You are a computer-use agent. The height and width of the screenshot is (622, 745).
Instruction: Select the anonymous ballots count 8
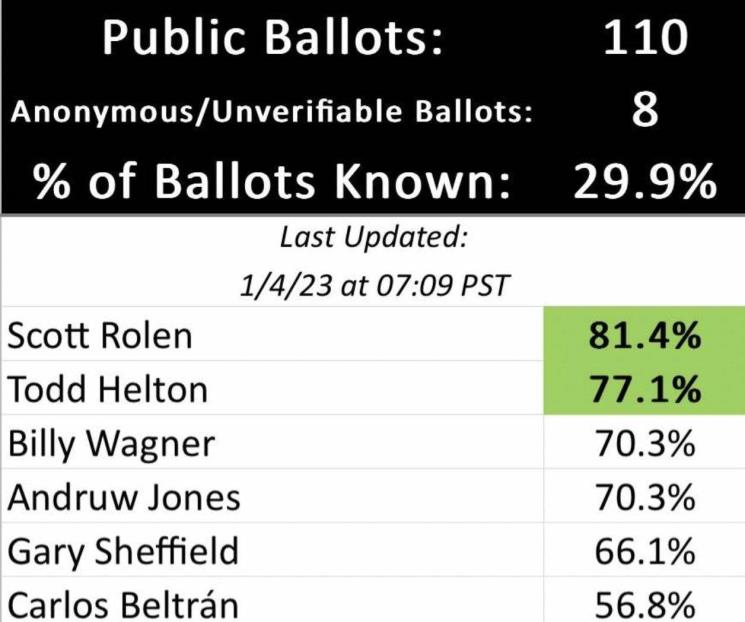645,110
